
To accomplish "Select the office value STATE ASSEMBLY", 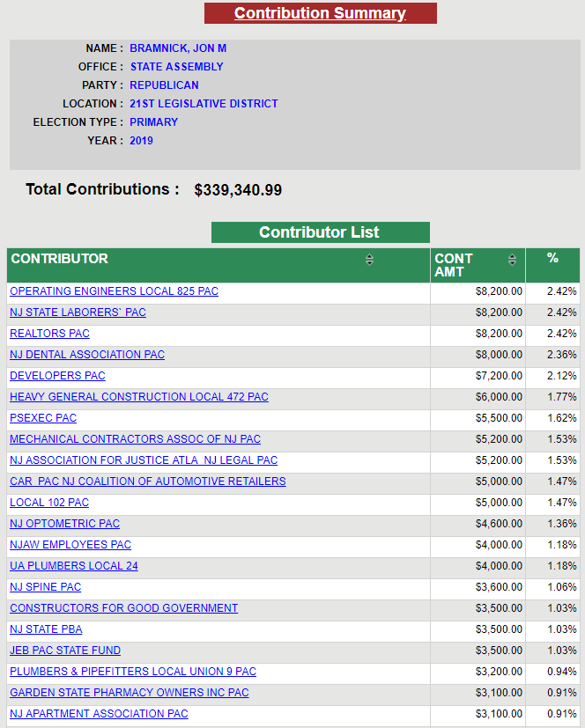I will pyautogui.click(x=176, y=67).
